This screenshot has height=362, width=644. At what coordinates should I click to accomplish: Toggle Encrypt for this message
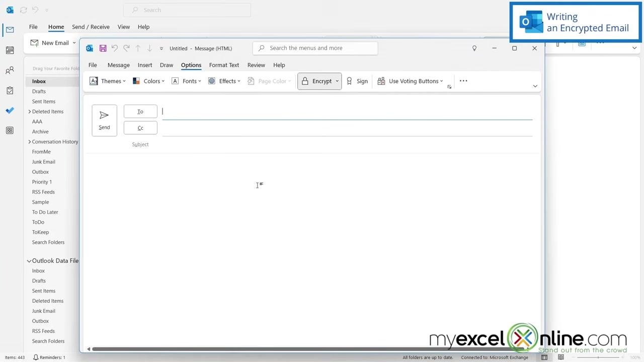[316, 81]
